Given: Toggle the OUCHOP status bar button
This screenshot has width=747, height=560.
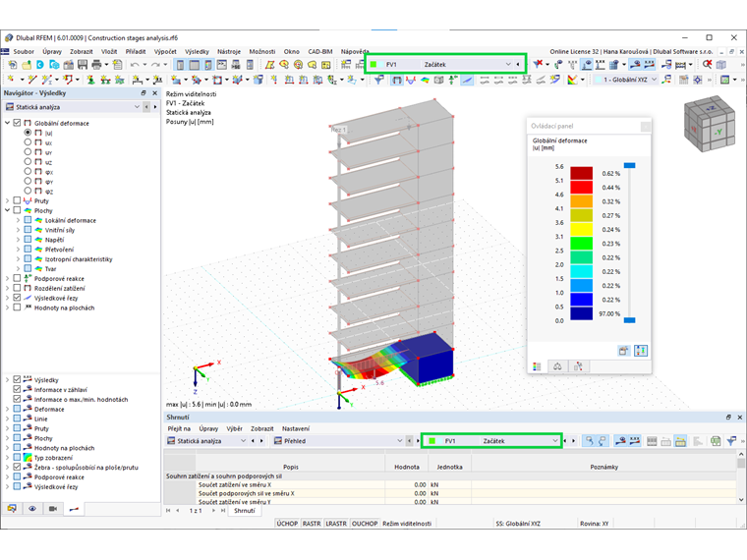Looking at the screenshot, I should (365, 524).
